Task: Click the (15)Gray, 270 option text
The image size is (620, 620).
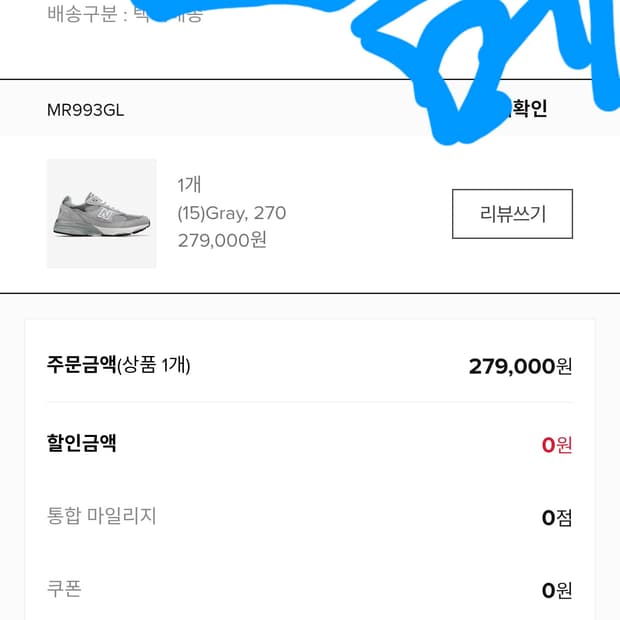Action: pos(232,213)
